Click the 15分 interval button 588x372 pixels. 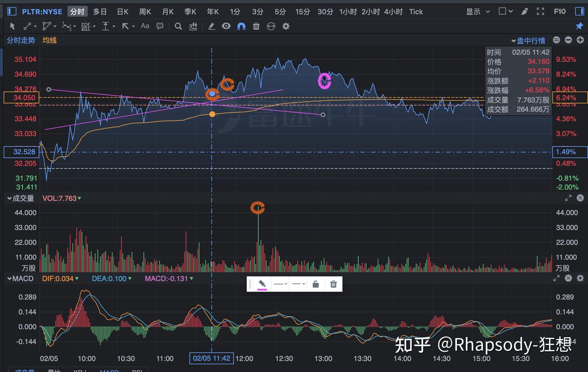(x=303, y=11)
